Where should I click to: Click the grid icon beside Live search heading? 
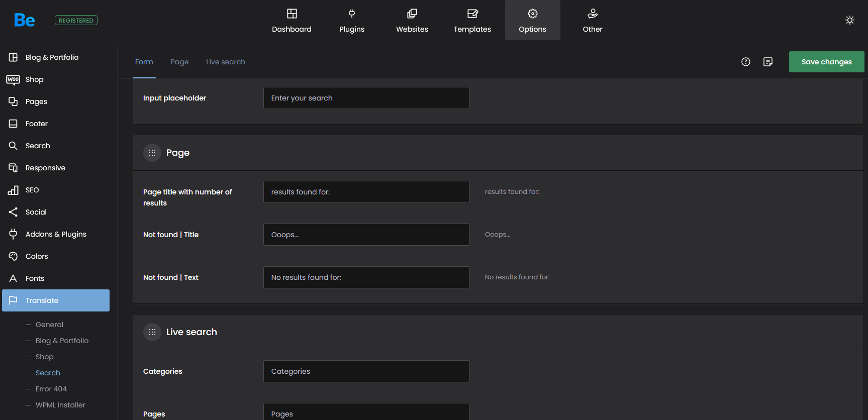pos(152,332)
